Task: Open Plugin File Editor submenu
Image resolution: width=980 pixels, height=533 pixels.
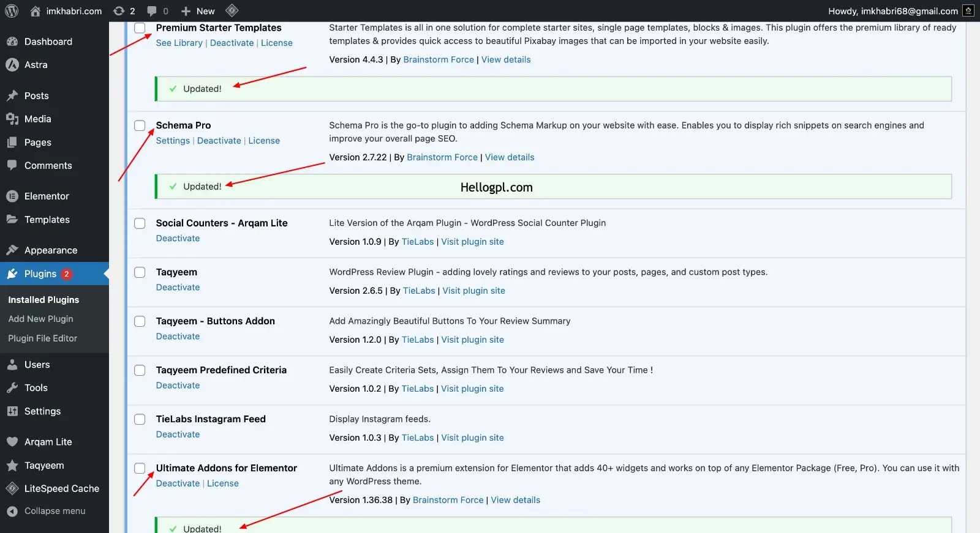Action: (x=42, y=338)
